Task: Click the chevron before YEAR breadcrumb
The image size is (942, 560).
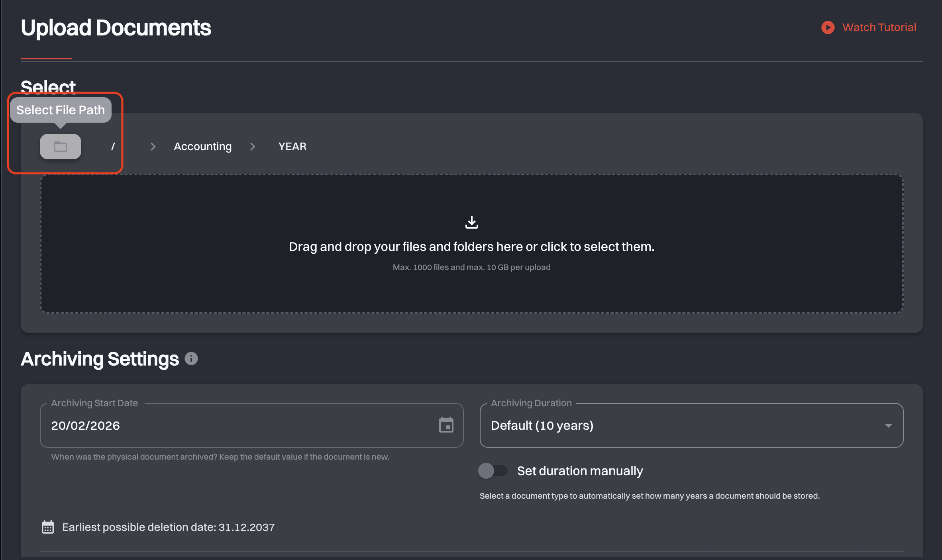Action: 253,147
